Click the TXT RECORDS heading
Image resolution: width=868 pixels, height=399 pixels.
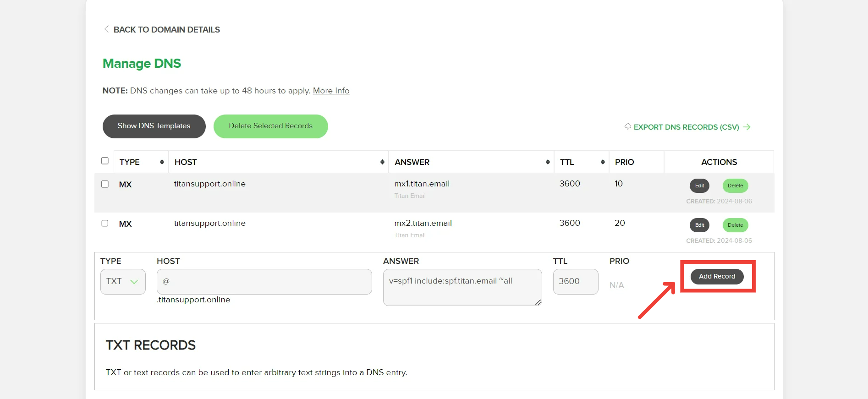pyautogui.click(x=151, y=345)
